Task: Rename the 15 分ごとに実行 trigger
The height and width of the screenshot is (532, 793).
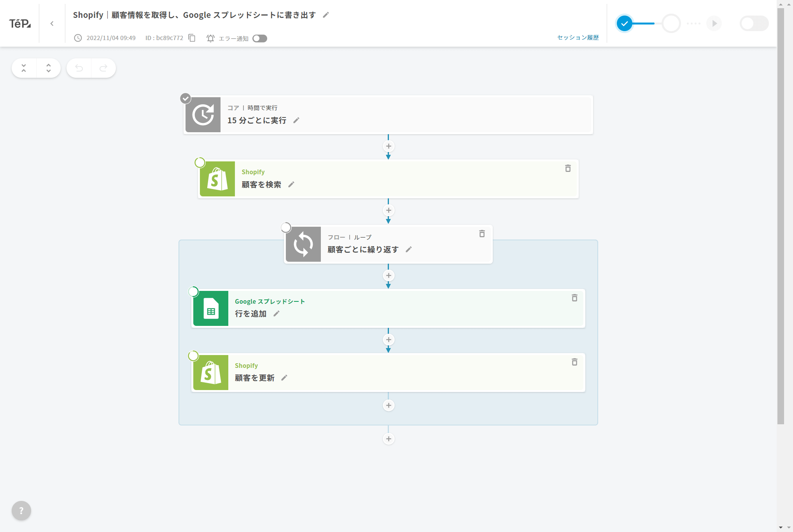Action: (296, 121)
